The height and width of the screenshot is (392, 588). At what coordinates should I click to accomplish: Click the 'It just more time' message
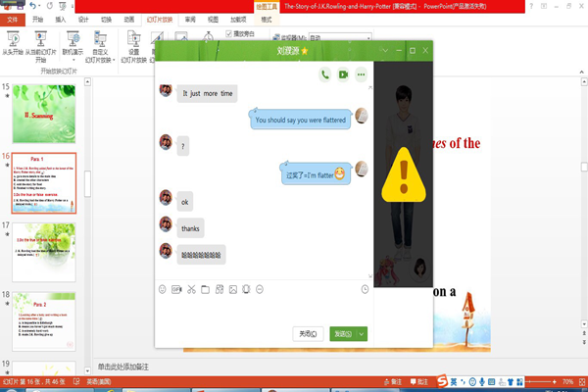pos(208,93)
